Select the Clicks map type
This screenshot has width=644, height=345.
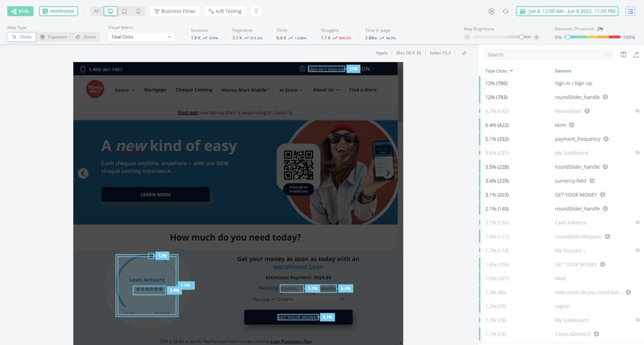click(22, 37)
